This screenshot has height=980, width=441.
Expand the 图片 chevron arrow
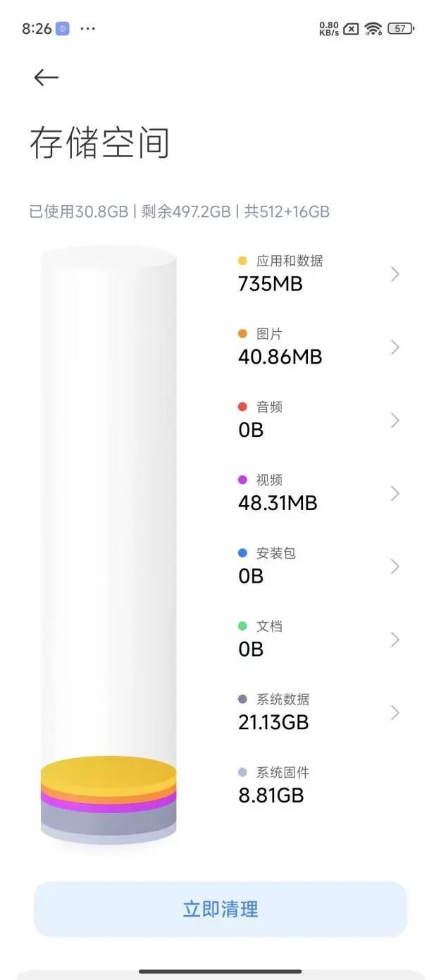[x=395, y=347]
